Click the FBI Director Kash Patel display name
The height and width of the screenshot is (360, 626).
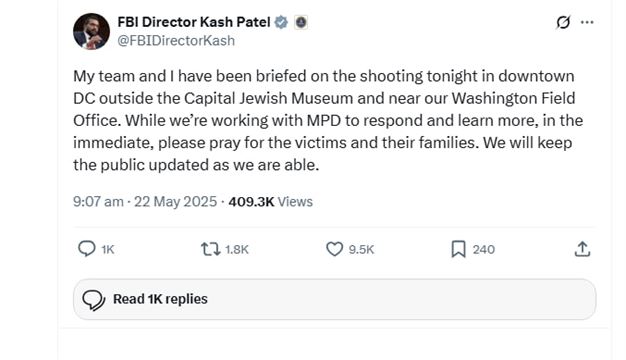pyautogui.click(x=194, y=22)
